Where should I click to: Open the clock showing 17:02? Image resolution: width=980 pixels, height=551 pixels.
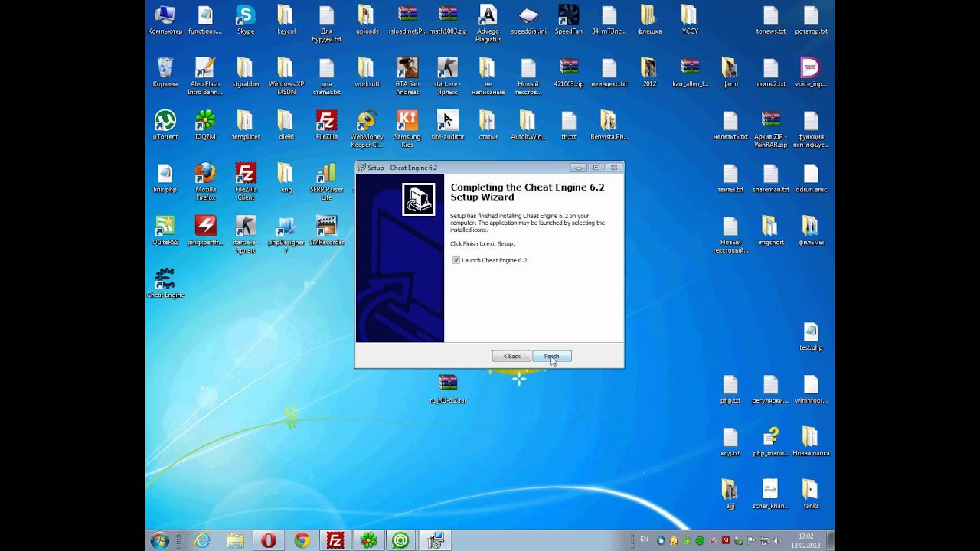[805, 540]
